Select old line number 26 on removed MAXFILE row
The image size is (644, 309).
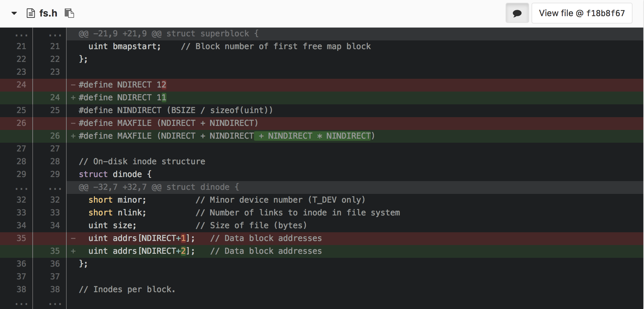click(x=21, y=123)
